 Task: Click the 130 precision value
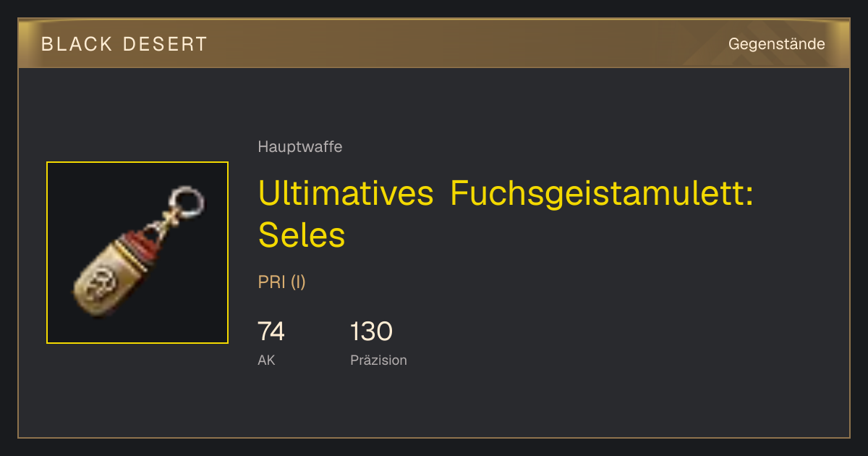371,332
